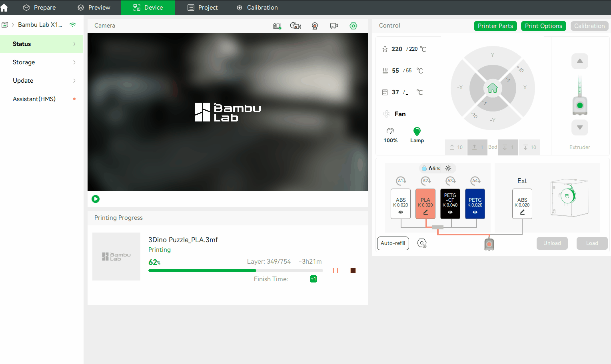Stop the current print job
611x364 pixels.
click(x=353, y=271)
